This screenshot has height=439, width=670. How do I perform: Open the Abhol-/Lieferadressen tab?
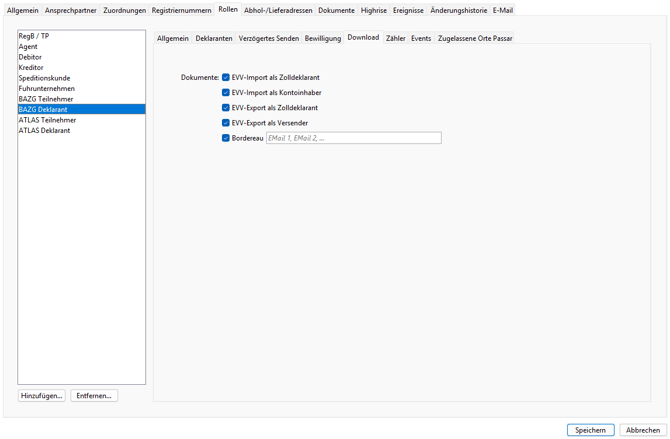[x=278, y=10]
